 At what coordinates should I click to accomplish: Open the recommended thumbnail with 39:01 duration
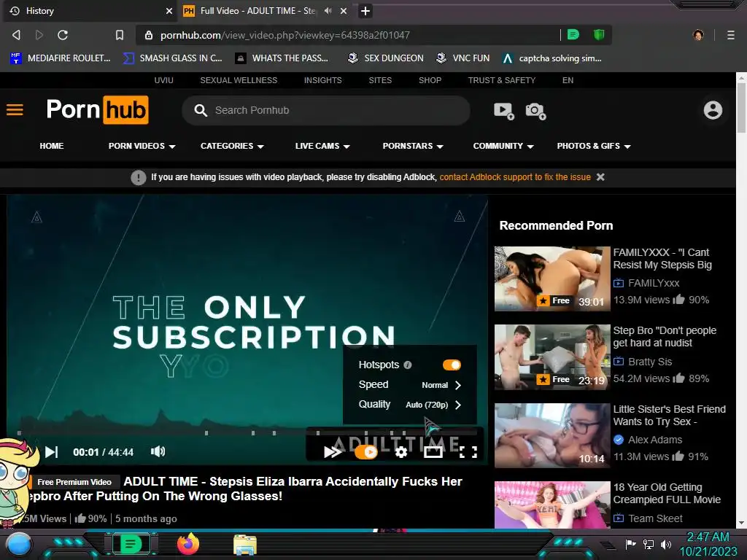552,279
